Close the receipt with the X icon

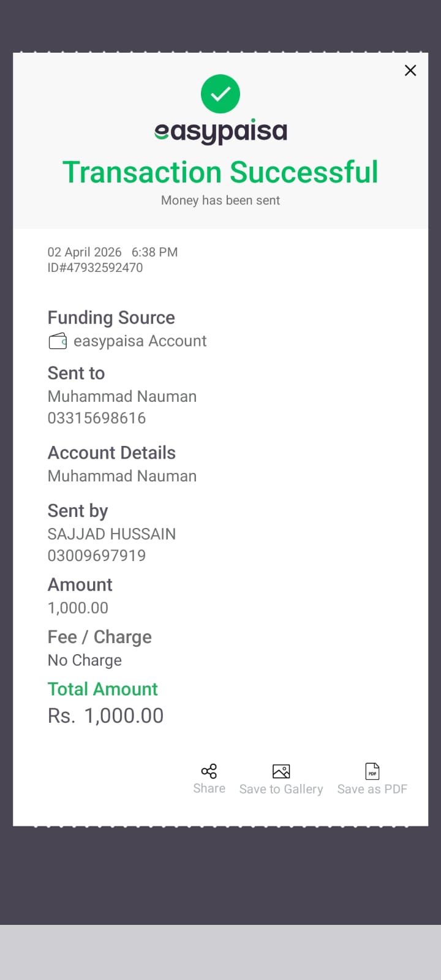(410, 70)
